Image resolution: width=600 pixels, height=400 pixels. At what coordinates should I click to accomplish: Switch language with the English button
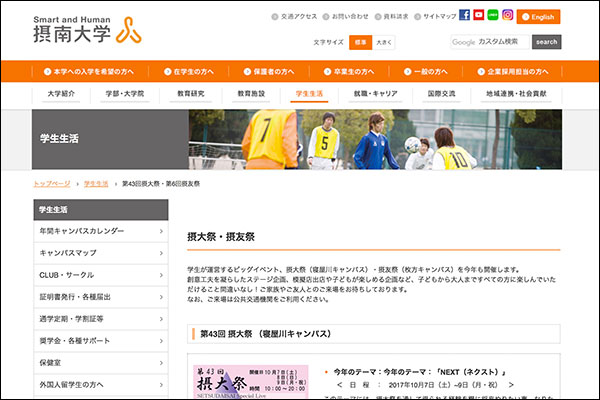tap(538, 16)
